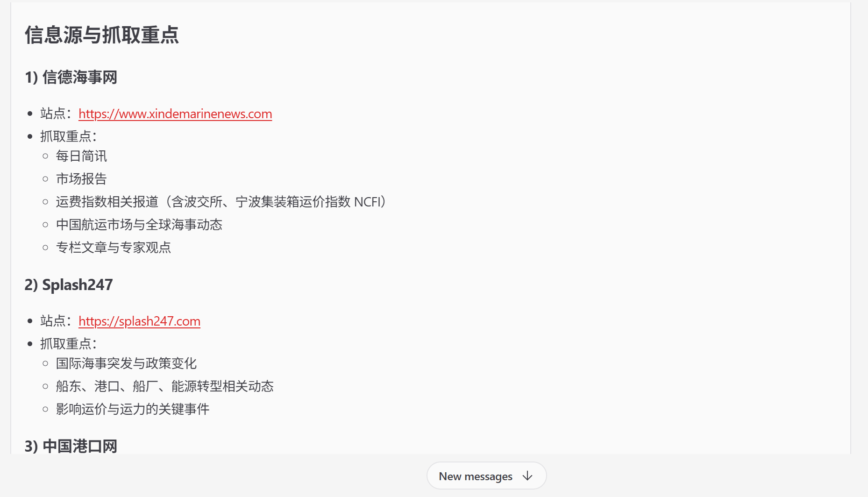
Task: Click the item 中国航运市场与全球海事动态
Action: pyautogui.click(x=139, y=224)
